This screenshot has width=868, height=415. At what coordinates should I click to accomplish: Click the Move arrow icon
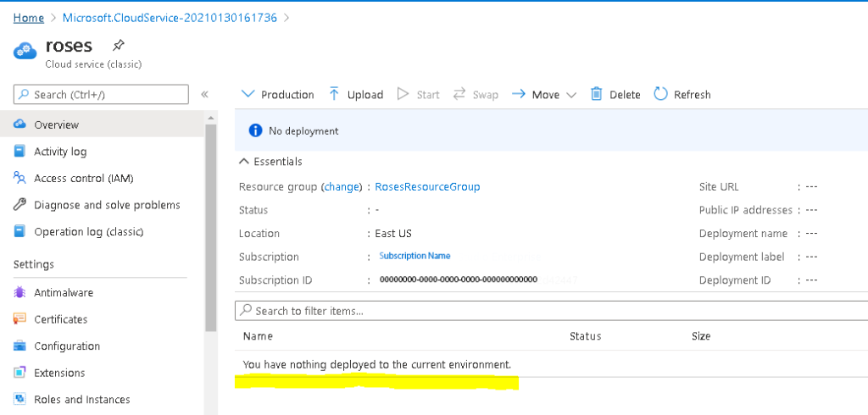(x=519, y=94)
